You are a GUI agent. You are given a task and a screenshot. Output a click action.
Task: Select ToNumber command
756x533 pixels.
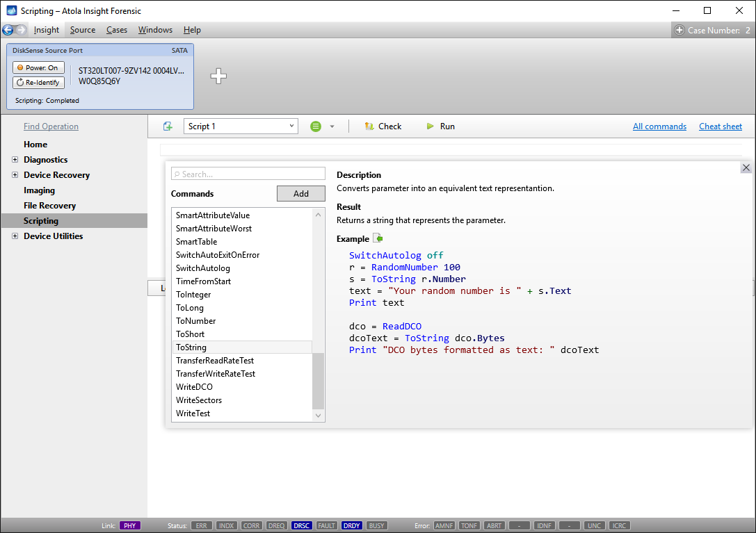point(242,321)
